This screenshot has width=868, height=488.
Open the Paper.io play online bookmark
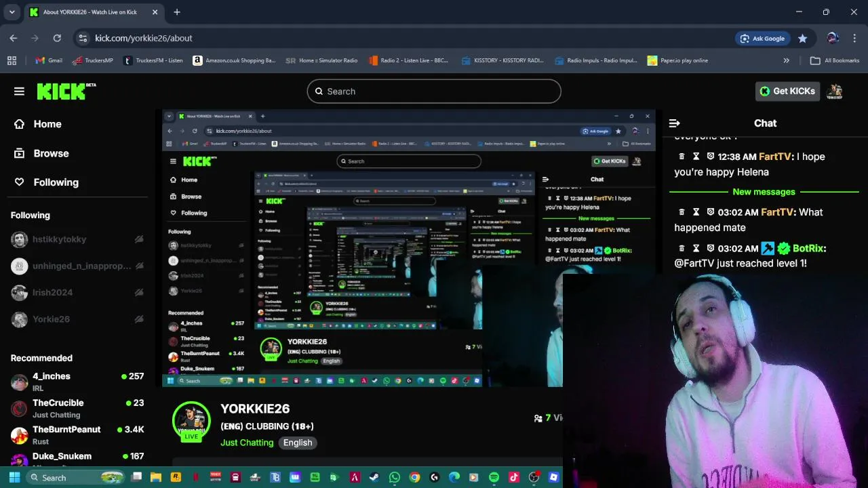[677, 60]
